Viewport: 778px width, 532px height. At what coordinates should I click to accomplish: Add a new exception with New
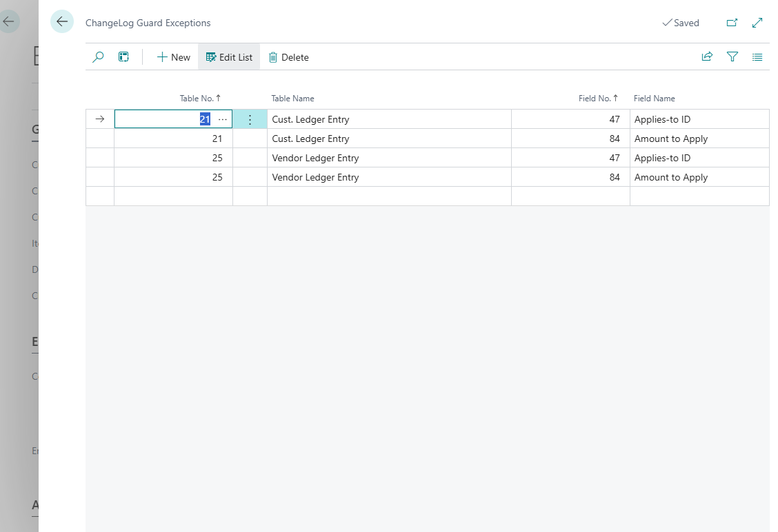click(174, 57)
